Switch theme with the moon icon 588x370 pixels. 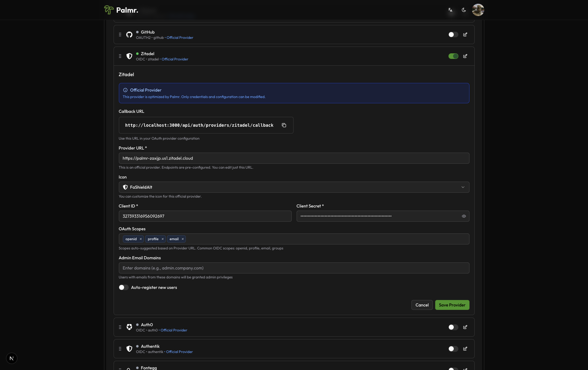click(464, 10)
